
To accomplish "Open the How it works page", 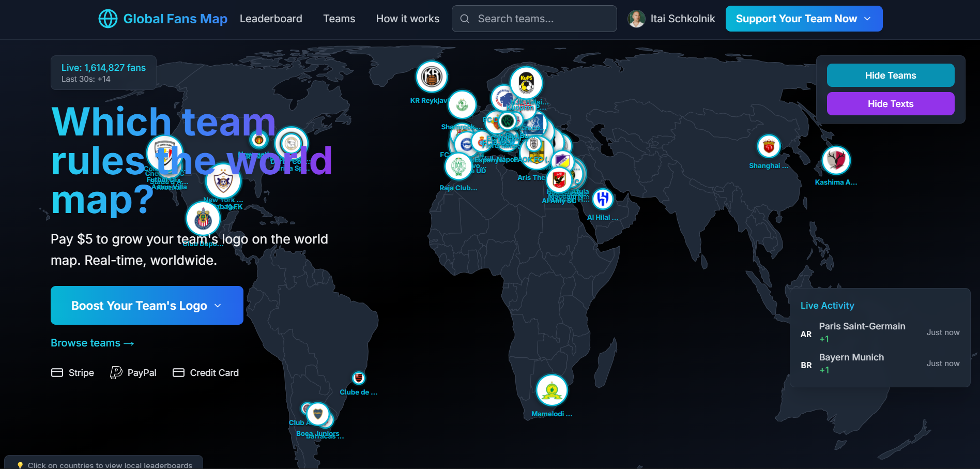I will click(407, 19).
